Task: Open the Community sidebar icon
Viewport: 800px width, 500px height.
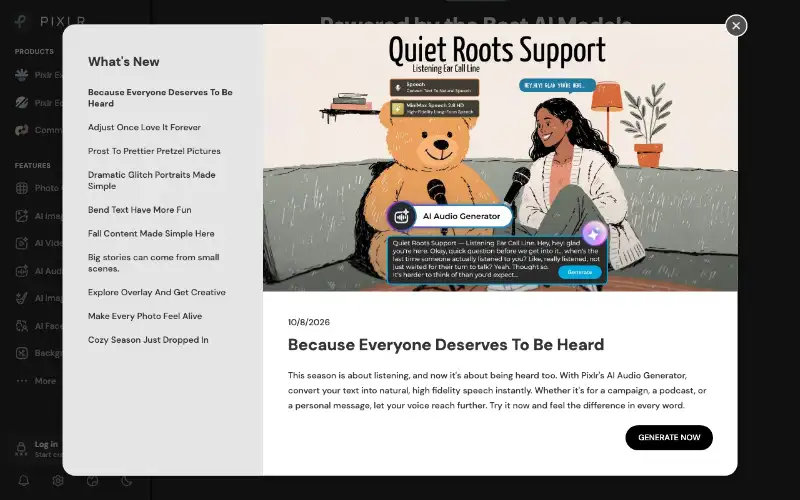Action: (x=21, y=130)
